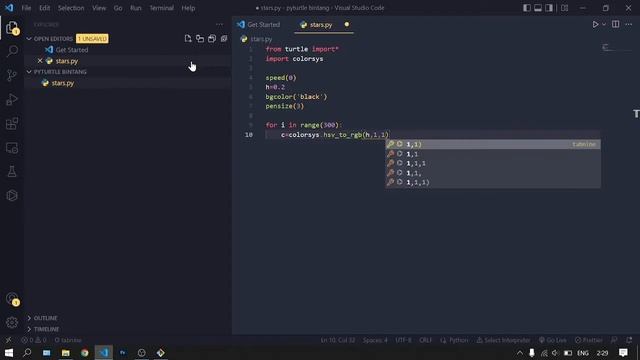
Task: Click errors and warnings count in status bar
Action: click(x=34, y=340)
